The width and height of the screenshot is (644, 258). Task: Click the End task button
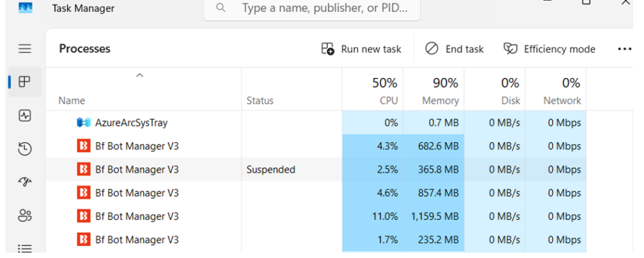point(454,49)
